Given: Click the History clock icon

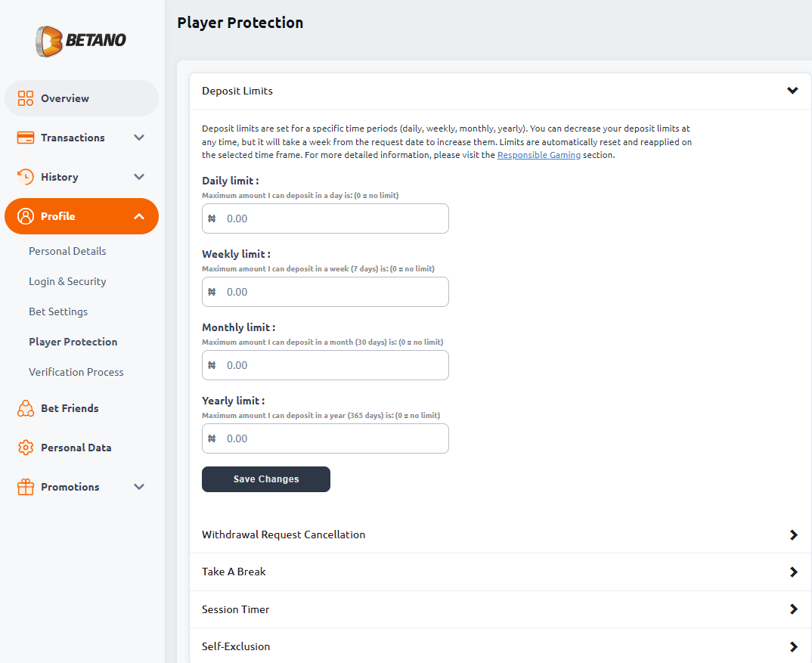Looking at the screenshot, I should 26,177.
